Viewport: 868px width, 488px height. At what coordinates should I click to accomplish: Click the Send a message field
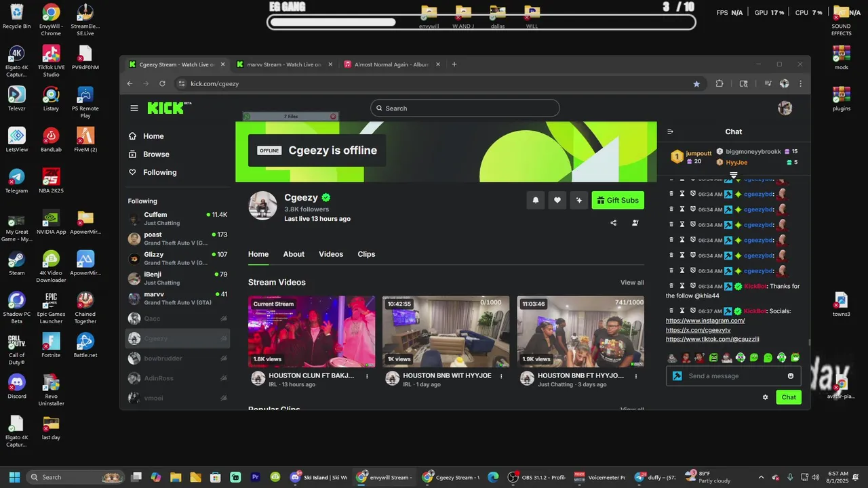732,376
